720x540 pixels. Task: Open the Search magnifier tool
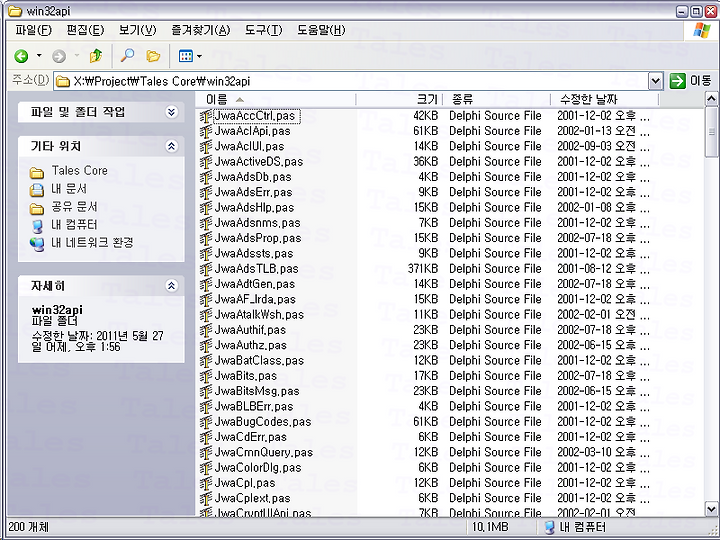pyautogui.click(x=127, y=56)
